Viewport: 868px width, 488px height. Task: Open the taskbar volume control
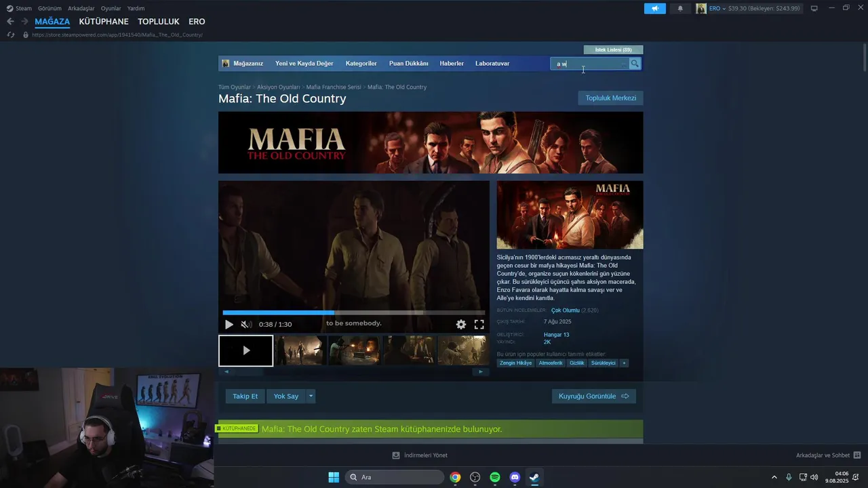pyautogui.click(x=814, y=477)
